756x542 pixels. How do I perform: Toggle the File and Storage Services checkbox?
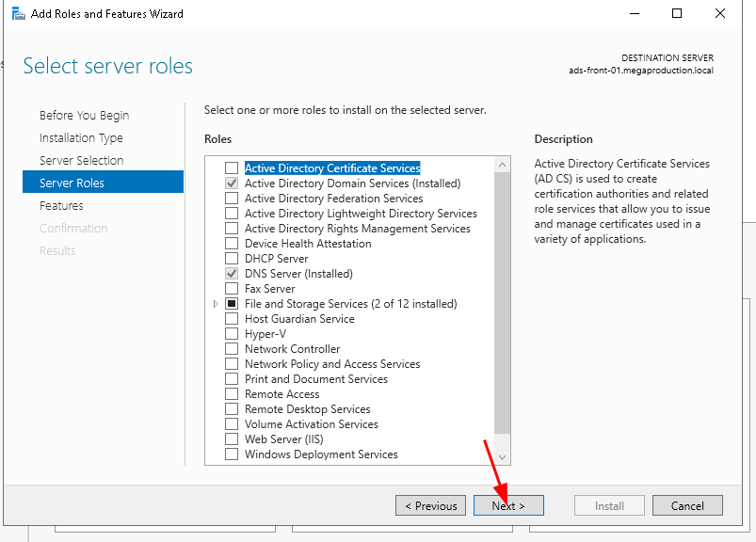232,304
